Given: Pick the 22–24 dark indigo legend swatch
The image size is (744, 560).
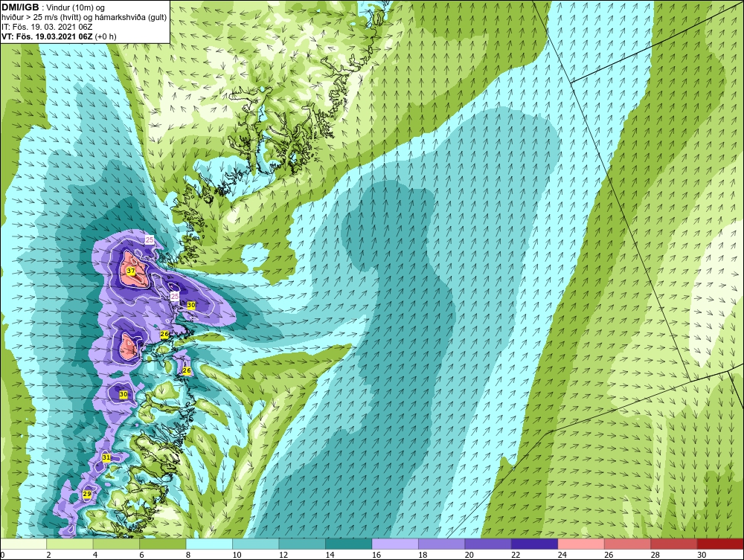Looking at the screenshot, I should coord(535,544).
